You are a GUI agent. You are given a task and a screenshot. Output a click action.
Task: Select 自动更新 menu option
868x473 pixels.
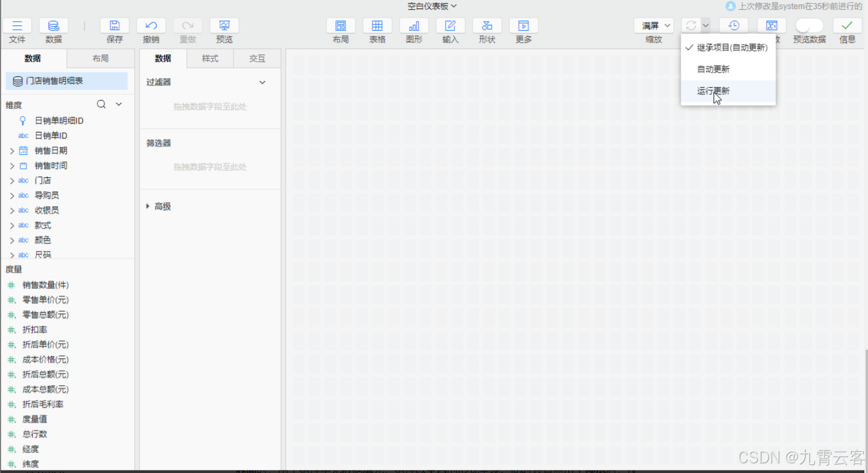728,69
